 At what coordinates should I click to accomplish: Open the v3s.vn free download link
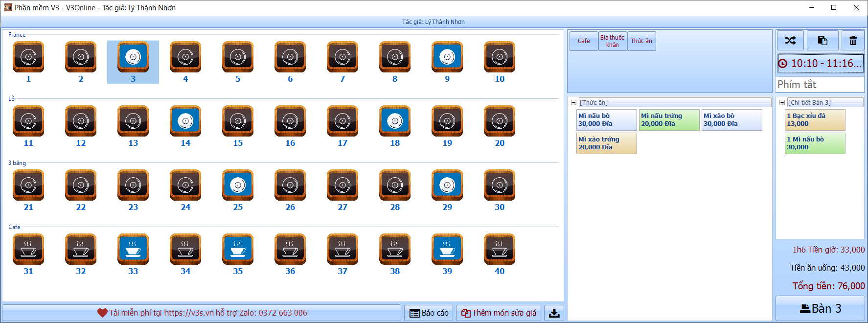click(202, 313)
